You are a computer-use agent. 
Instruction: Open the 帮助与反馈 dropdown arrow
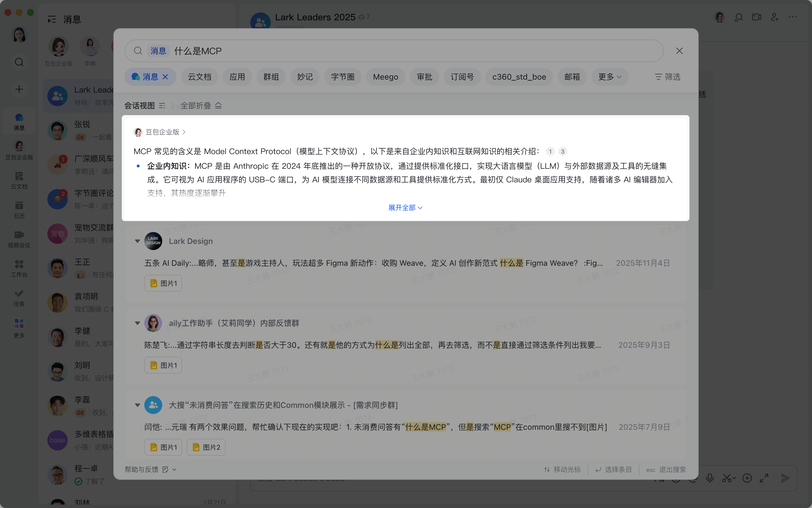tap(174, 470)
